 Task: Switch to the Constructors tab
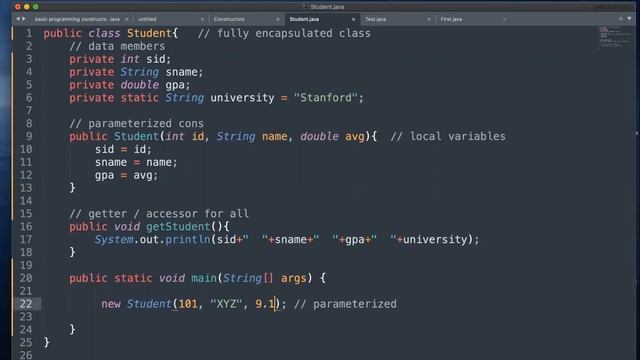229,19
